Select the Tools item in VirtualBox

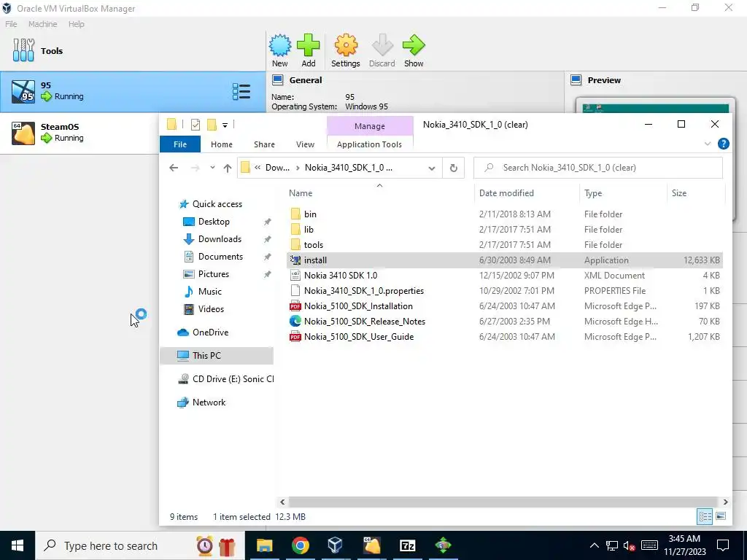[x=133, y=50]
